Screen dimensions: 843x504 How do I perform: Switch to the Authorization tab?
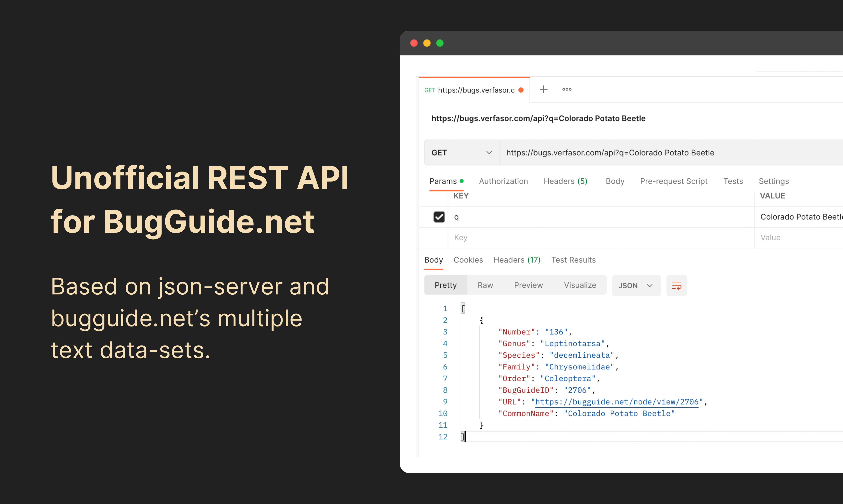click(503, 181)
